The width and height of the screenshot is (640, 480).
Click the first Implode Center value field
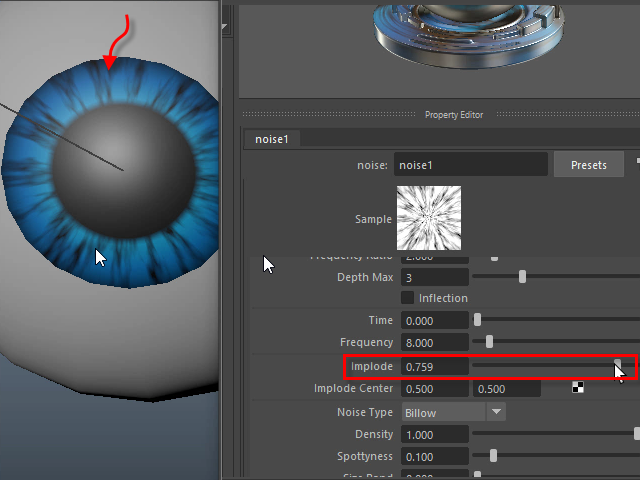pos(434,389)
